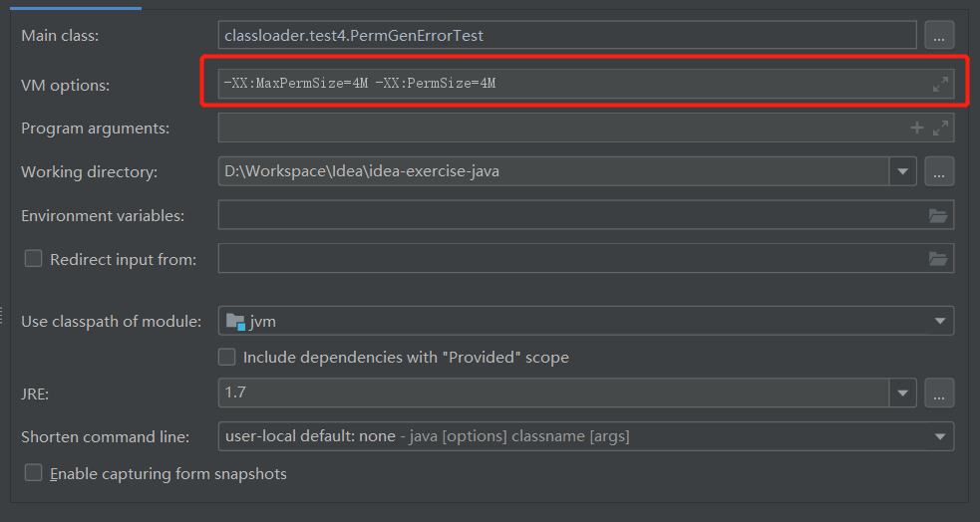Click the Use classpath of module label
This screenshot has width=980, height=522.
(x=112, y=322)
